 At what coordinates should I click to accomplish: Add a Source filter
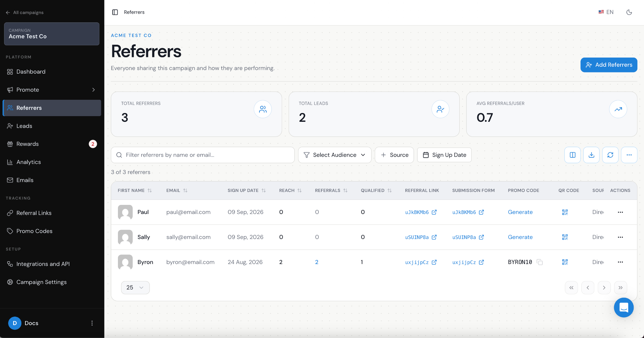click(x=394, y=155)
